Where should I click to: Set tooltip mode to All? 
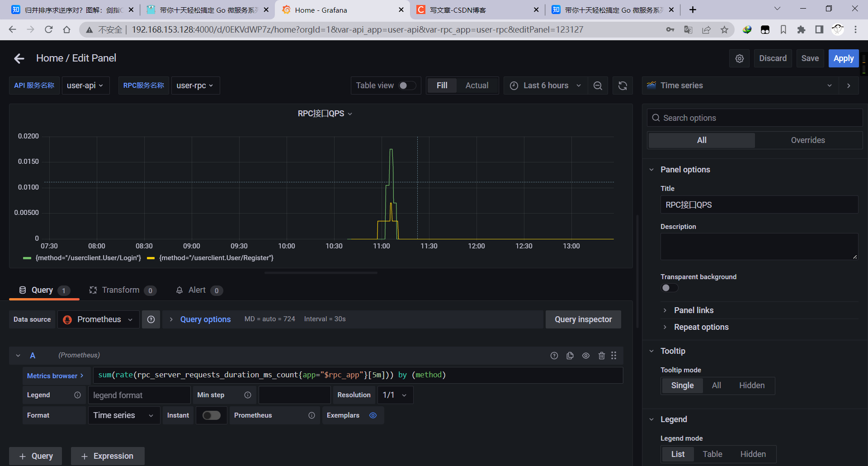click(x=716, y=385)
